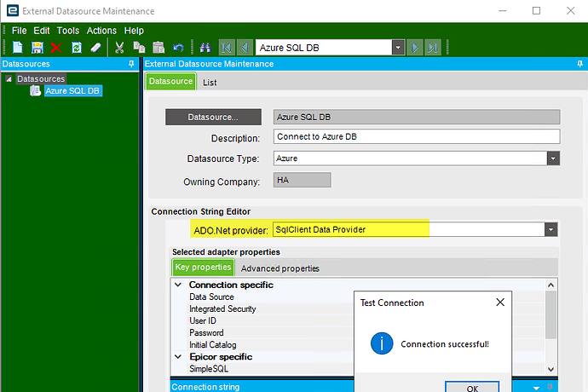Click OK in Test Connection dialog
The image size is (588, 392).
(472, 388)
